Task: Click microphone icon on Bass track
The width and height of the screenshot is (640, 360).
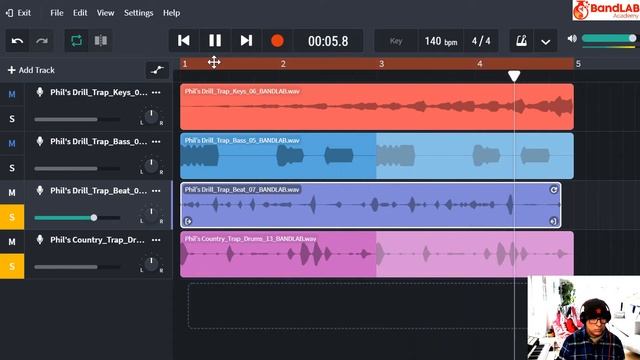Action: point(40,141)
